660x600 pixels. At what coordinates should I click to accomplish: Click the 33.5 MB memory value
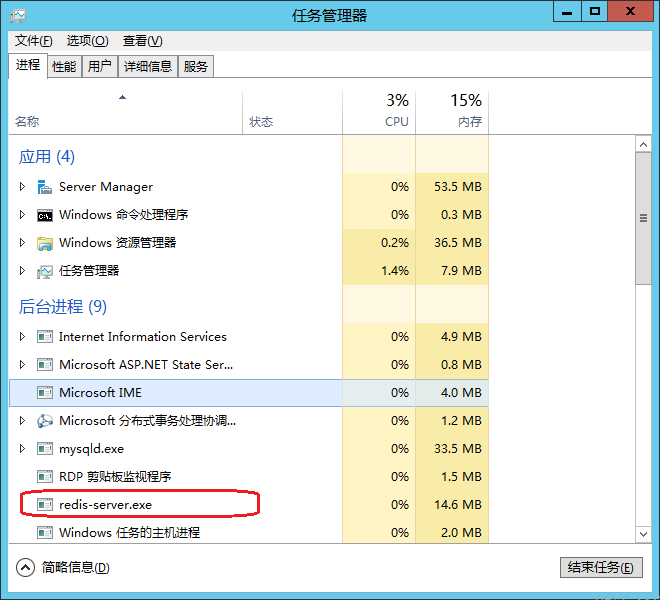[458, 448]
